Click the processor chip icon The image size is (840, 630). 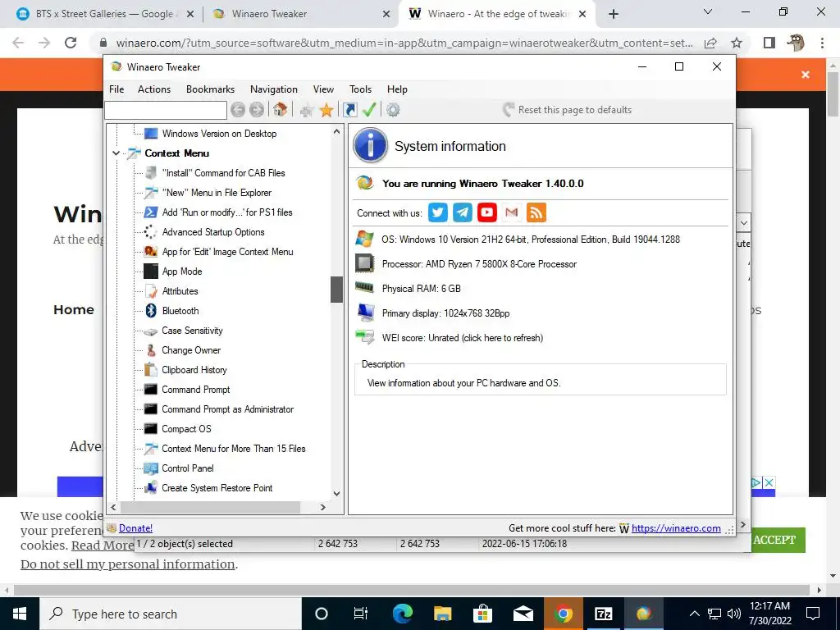coord(364,263)
